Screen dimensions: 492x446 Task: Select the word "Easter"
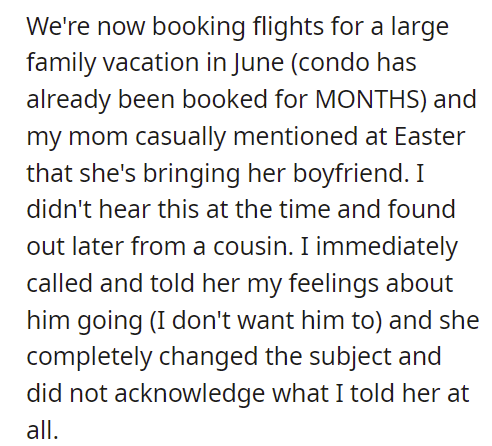[x=430, y=136]
